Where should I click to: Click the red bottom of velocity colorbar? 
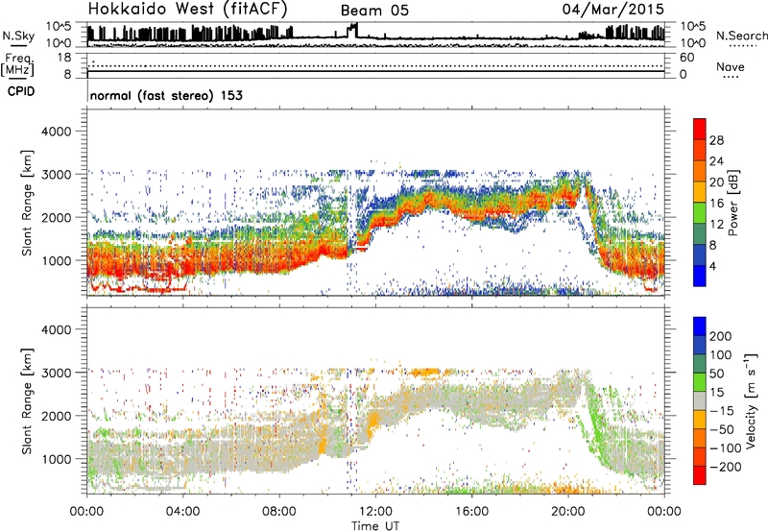[x=700, y=475]
